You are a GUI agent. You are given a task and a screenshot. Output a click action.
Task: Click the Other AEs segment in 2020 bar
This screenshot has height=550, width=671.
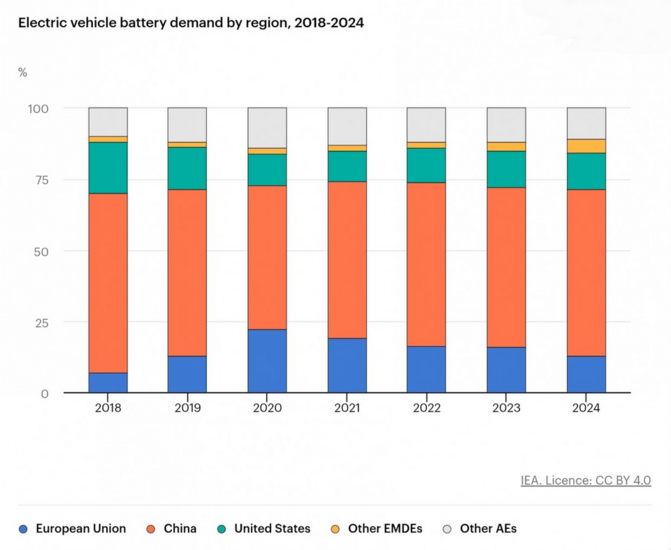pos(267,127)
